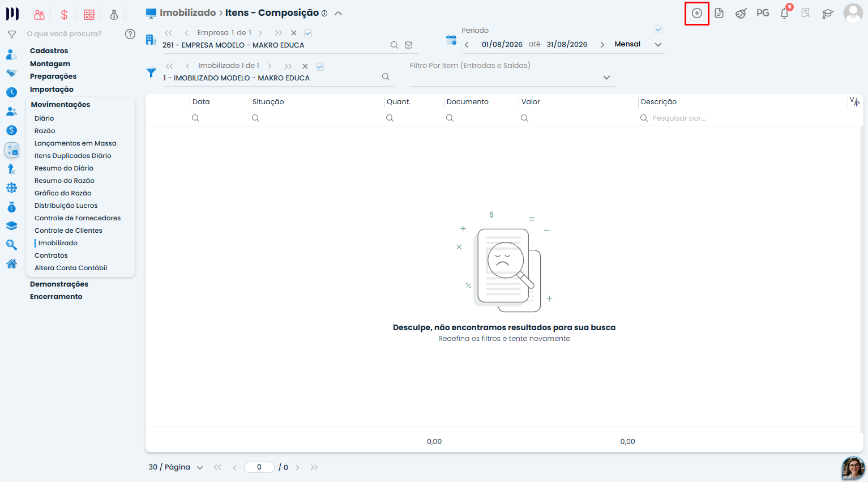
Task: Click the calendar icon next to Período
Action: [x=451, y=40]
